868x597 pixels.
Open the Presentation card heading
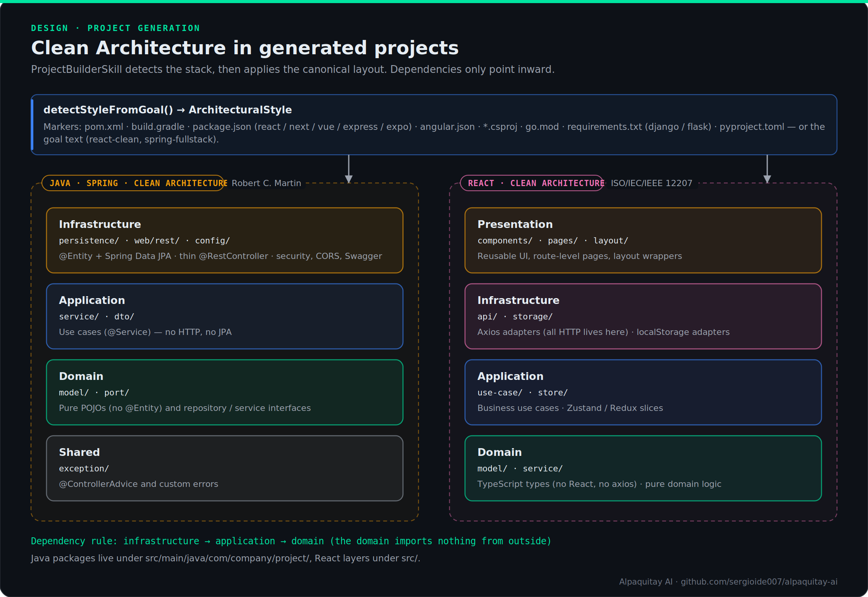coord(515,224)
